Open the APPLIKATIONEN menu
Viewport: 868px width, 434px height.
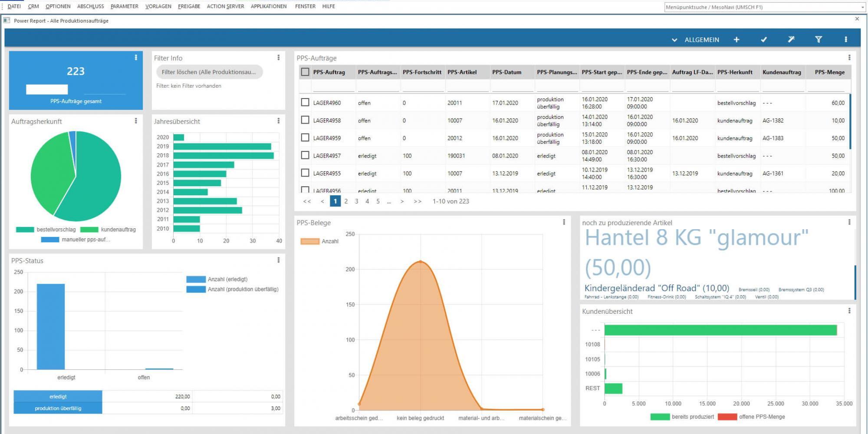click(269, 7)
